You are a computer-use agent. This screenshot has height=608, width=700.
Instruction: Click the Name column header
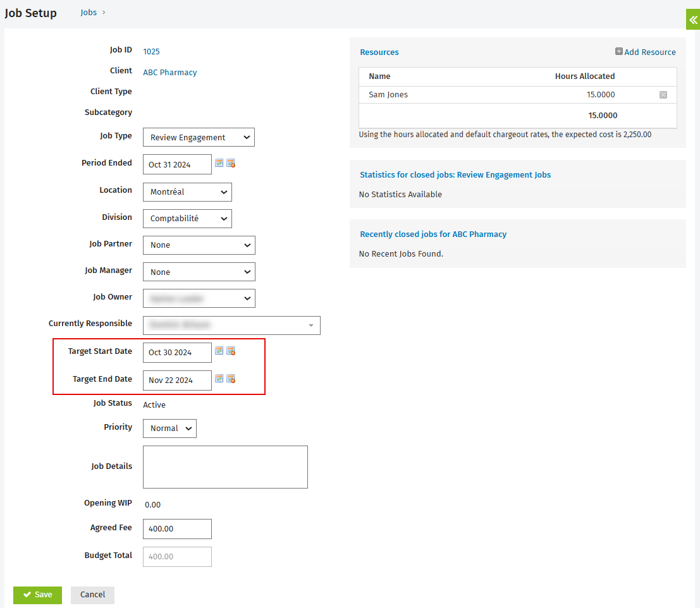point(379,76)
